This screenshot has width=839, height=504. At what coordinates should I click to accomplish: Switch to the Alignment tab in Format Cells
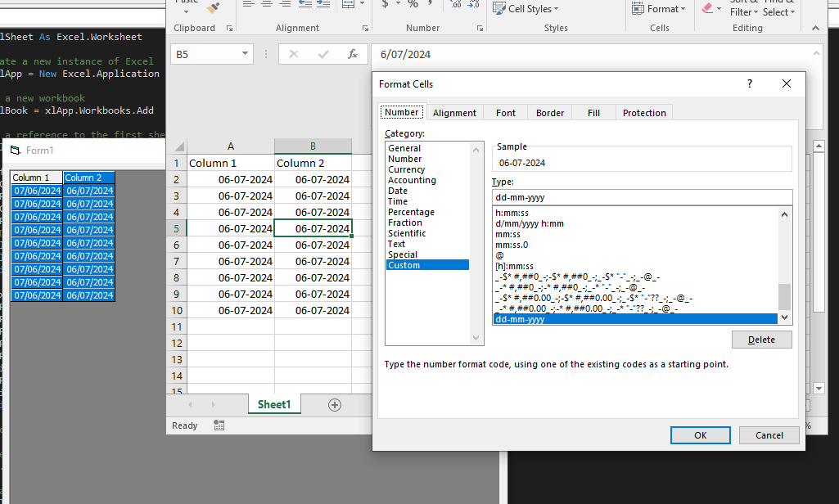pyautogui.click(x=454, y=113)
